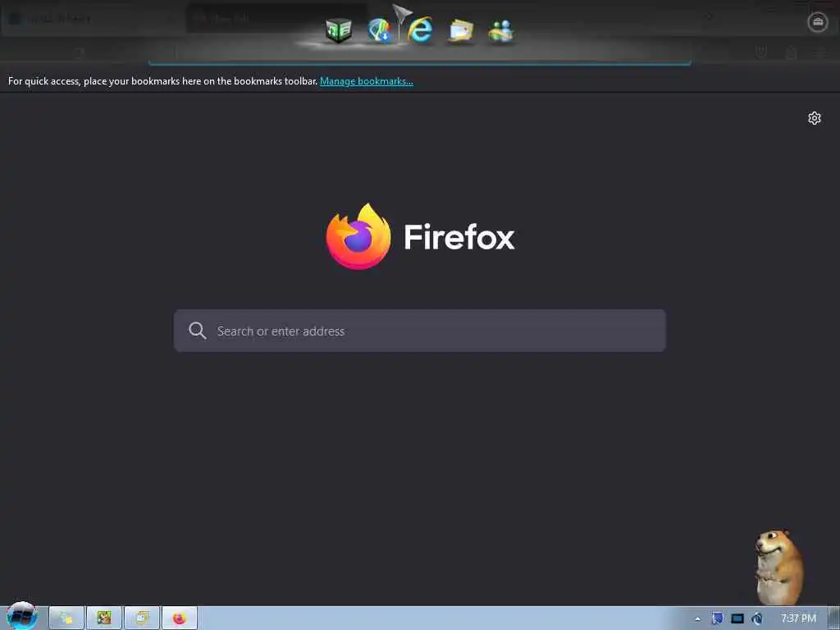The image size is (840, 630).
Task: Open the 7:37 PM taskbar clock
Action: pos(798,619)
